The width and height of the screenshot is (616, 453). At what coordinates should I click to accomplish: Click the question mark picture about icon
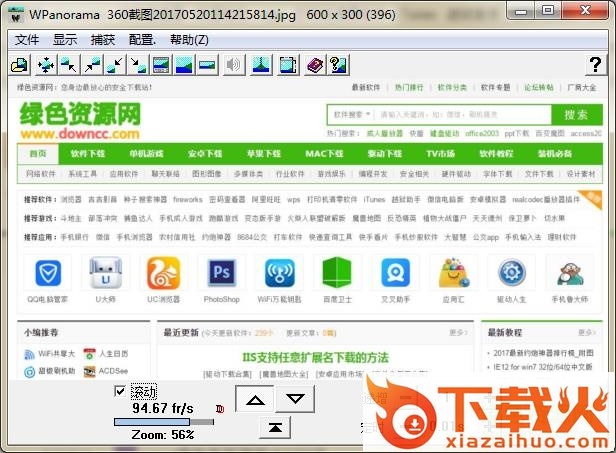tap(338, 65)
